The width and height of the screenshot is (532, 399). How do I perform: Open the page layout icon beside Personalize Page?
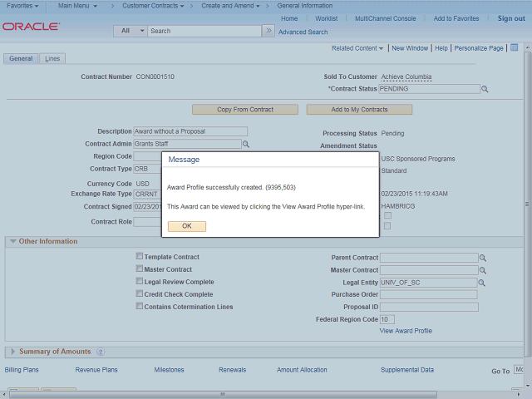click(x=515, y=48)
